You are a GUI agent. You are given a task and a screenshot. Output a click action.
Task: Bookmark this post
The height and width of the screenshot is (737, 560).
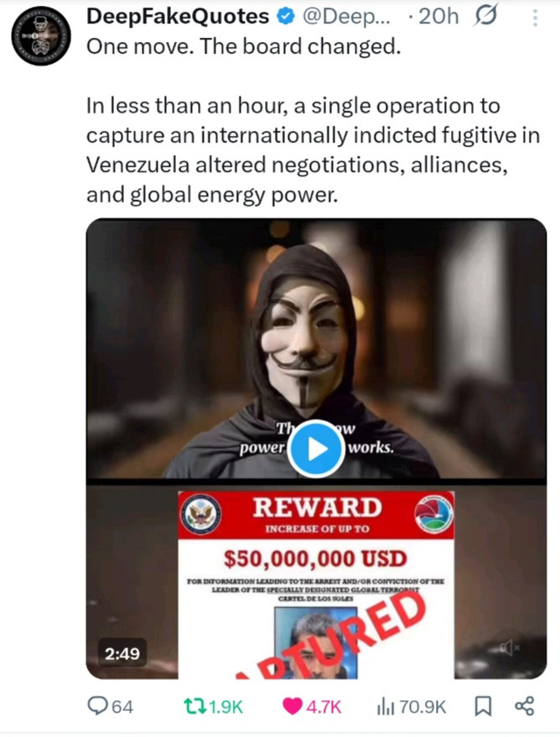click(484, 707)
